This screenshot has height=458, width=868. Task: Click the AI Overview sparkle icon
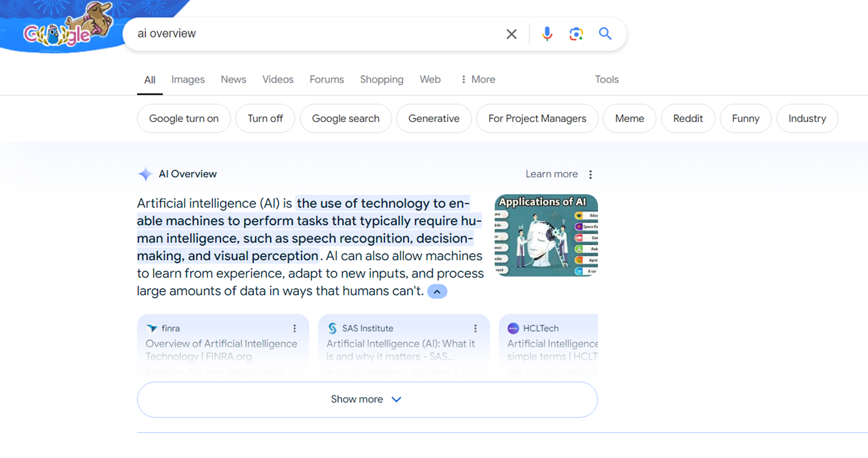click(x=145, y=174)
